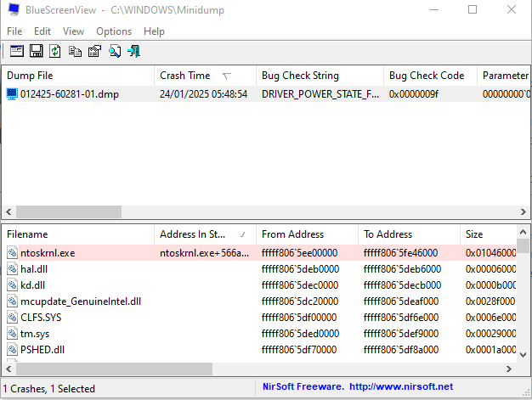Screen dimensions: 532x400
Task: Click the icon beside ntoskrnl.exe
Action: coord(12,252)
